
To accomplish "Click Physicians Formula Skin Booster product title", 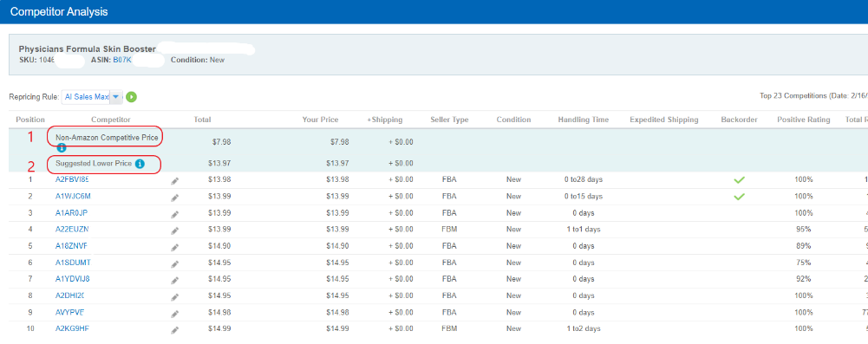I will click(87, 49).
